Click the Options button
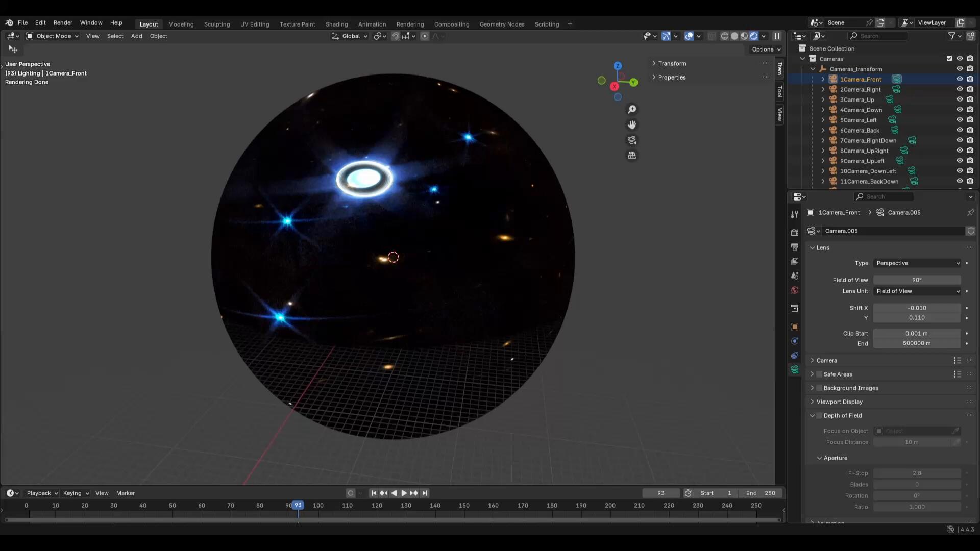Viewport: 980px width, 551px height. 766,49
